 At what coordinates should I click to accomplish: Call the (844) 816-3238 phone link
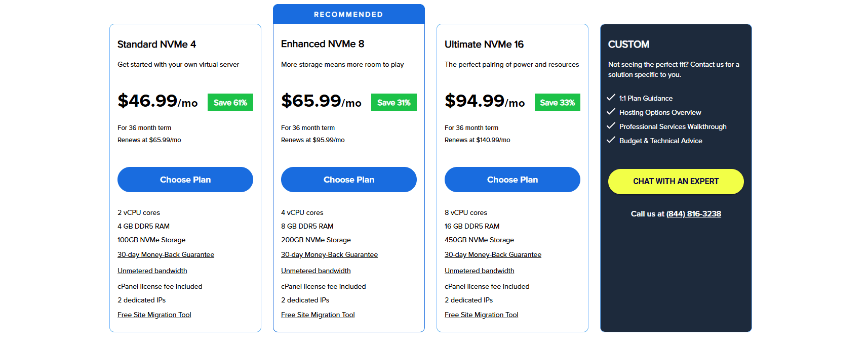click(694, 214)
